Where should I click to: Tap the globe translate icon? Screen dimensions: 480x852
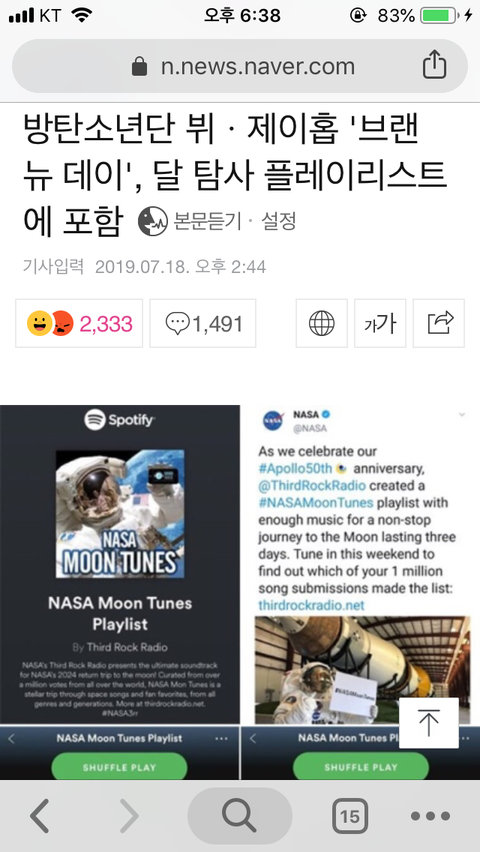[x=321, y=323]
